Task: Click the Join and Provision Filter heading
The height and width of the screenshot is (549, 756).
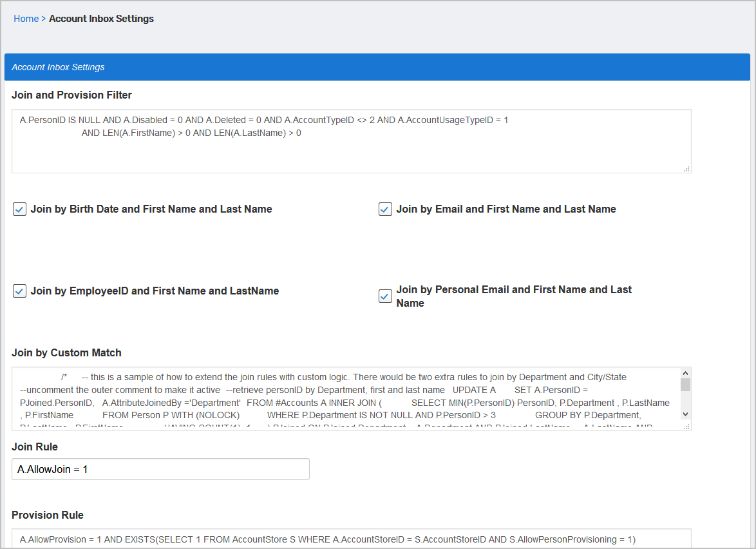Action: coord(71,95)
